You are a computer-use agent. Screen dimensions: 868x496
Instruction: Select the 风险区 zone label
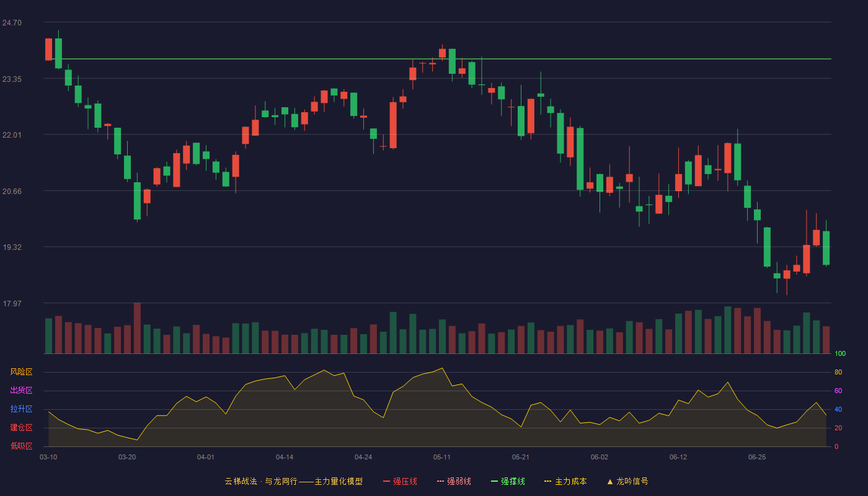click(x=21, y=372)
